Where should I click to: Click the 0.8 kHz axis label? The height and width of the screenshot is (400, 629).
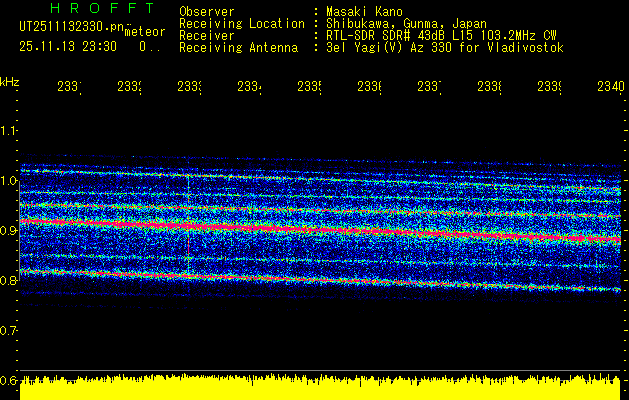[8, 280]
